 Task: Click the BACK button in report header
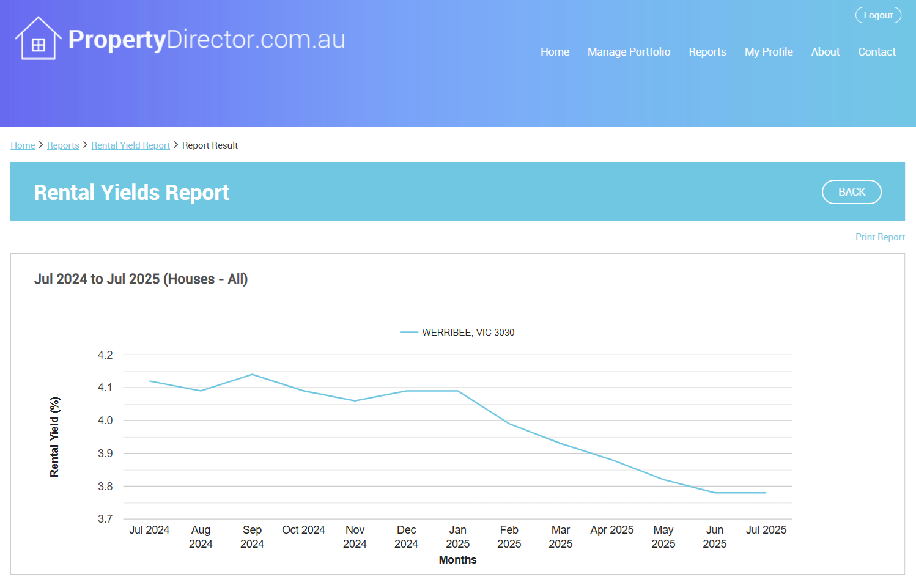pyautogui.click(x=851, y=192)
